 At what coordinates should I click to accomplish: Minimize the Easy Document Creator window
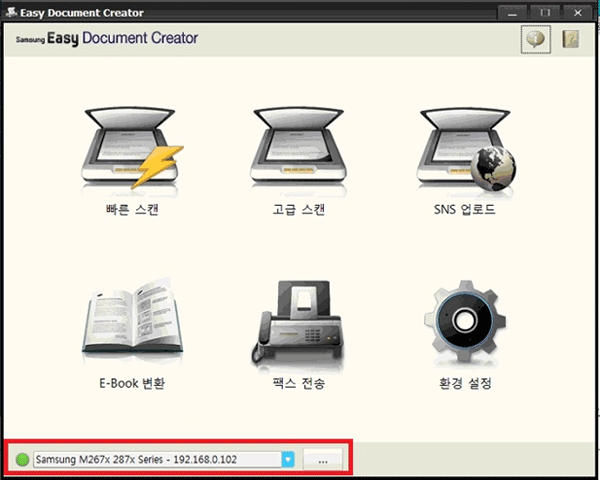pos(512,13)
